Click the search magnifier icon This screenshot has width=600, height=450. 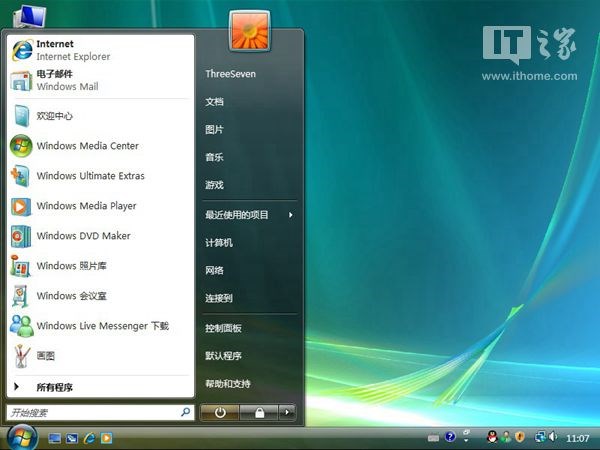click(186, 412)
